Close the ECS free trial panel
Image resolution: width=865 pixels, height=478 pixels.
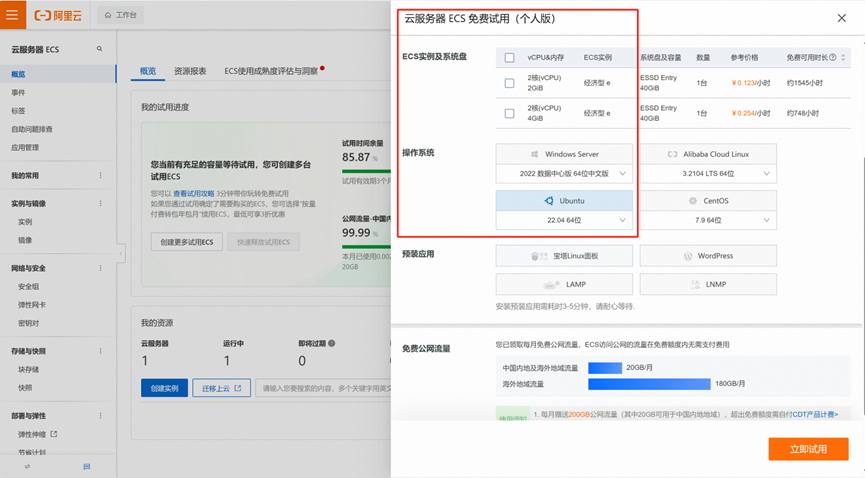[841, 18]
